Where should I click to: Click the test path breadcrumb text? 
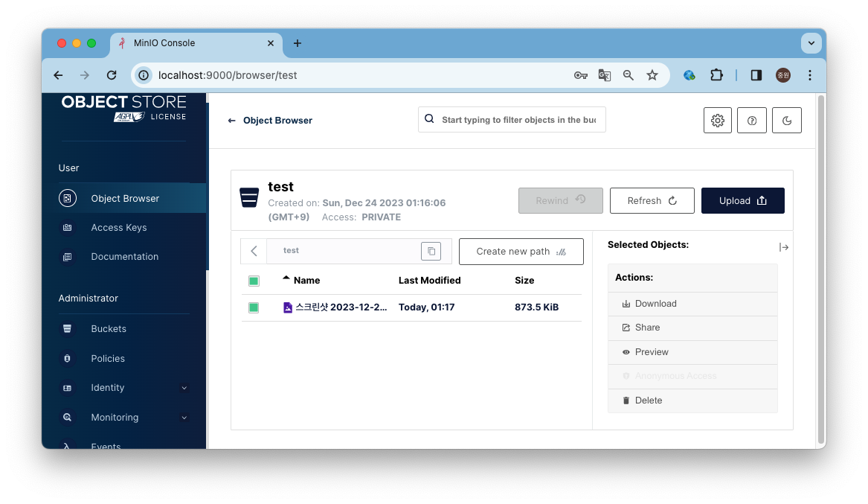point(291,250)
